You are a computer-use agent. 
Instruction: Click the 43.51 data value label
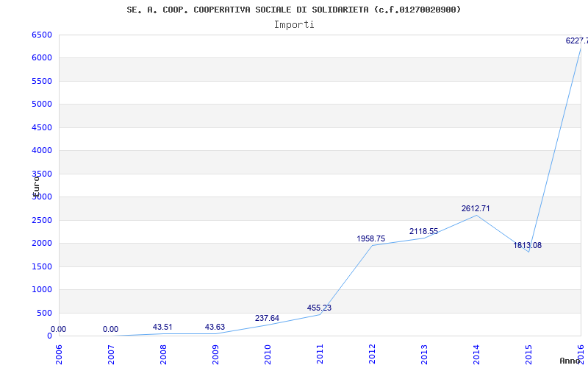tap(162, 327)
